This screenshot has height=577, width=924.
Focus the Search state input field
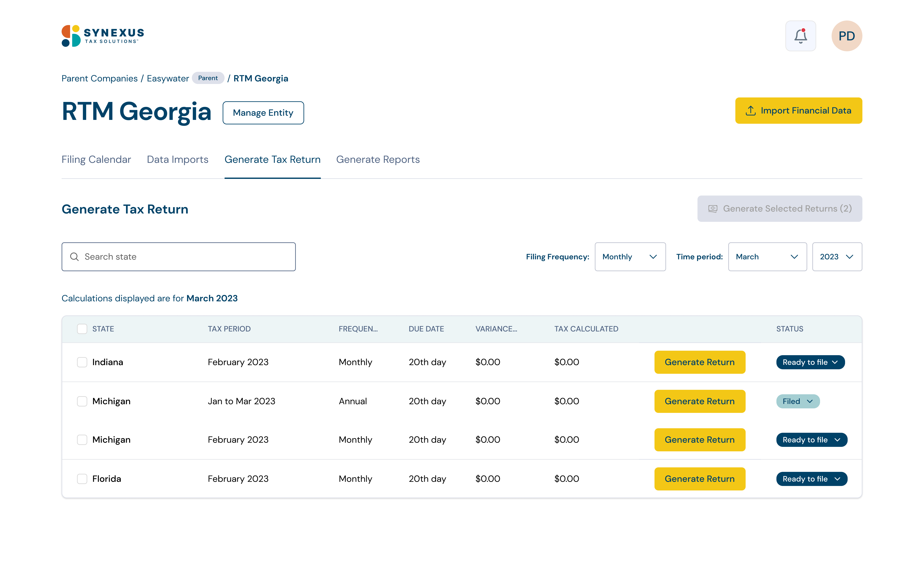point(187,257)
